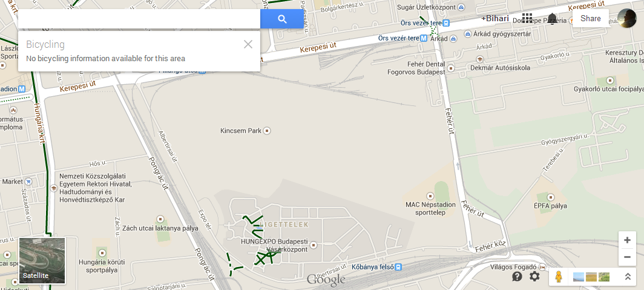644x290 pixels.
Task: Select the Kőbánya felső train station icon
Action: point(398,267)
